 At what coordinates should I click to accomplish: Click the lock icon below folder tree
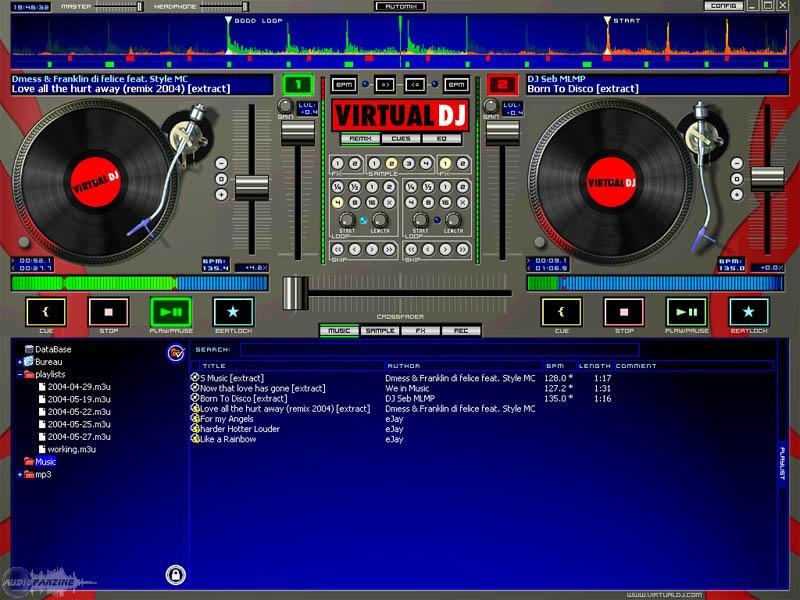coord(176,575)
